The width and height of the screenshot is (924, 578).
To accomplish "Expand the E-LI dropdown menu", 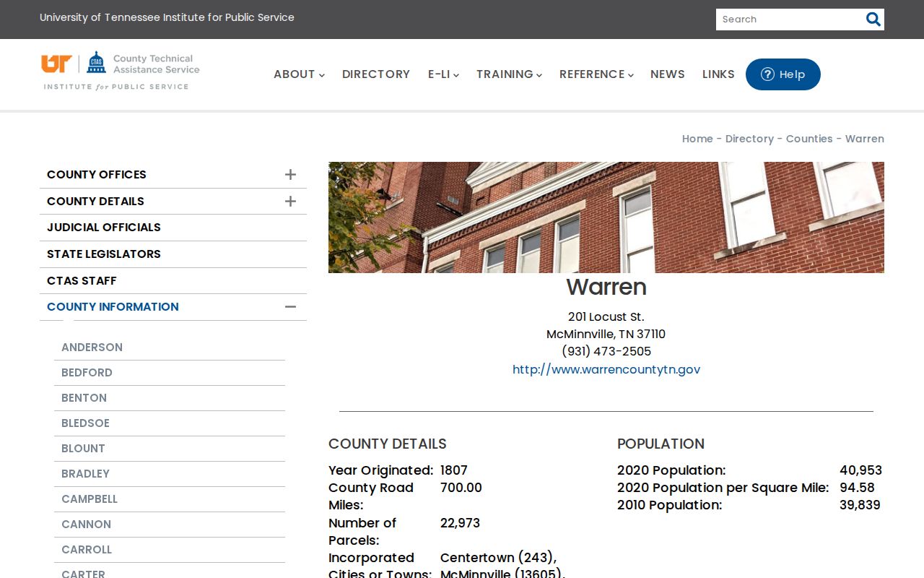I will click(443, 74).
